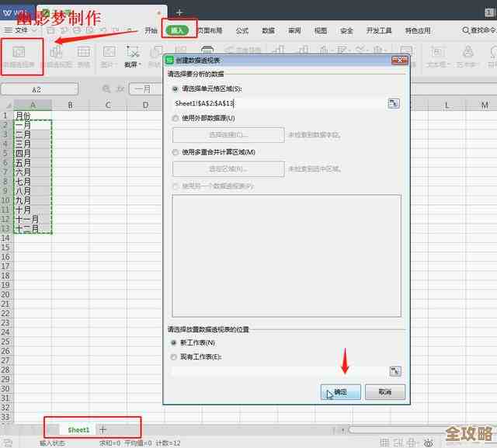Click cell containing 十一月
Image resolution: width=497 pixels, height=448 pixels.
33,219
